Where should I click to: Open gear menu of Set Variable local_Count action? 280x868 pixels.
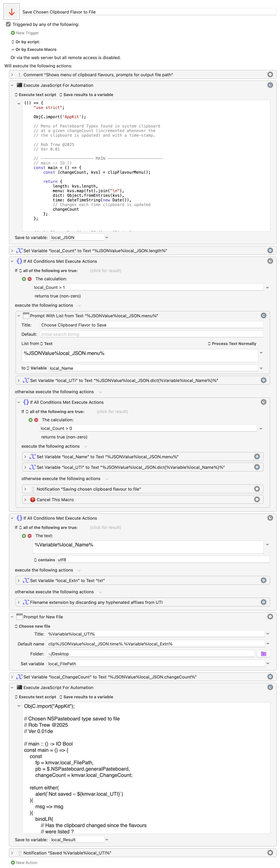270,250
